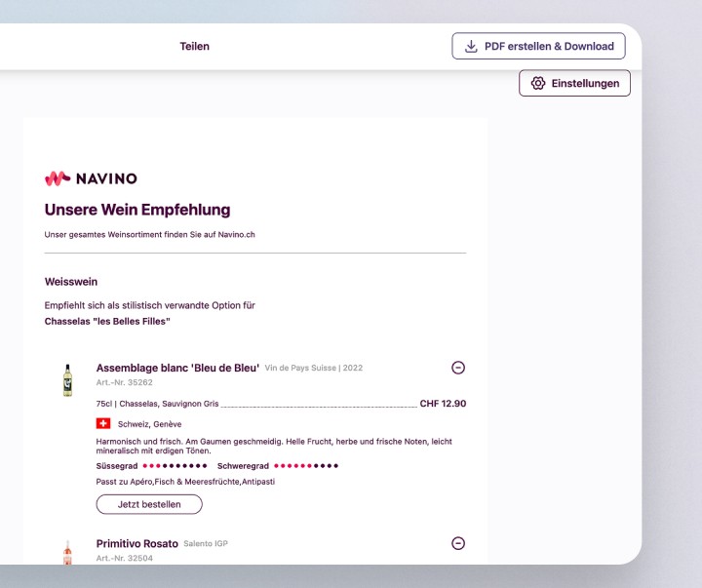Open the Assemblage blanc bottle thumbnail
Screen dimensions: 702x588
(67, 380)
